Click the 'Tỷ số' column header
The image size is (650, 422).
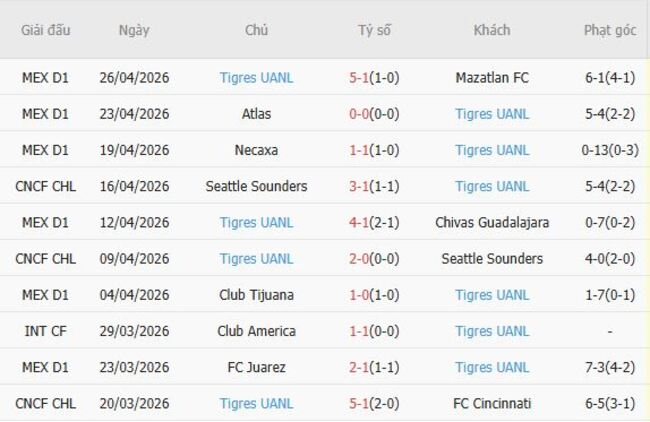374,30
